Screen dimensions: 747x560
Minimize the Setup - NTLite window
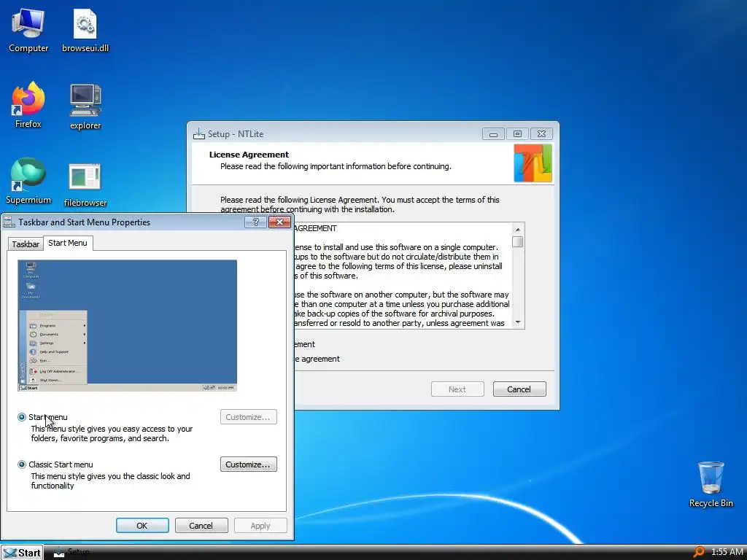point(493,134)
